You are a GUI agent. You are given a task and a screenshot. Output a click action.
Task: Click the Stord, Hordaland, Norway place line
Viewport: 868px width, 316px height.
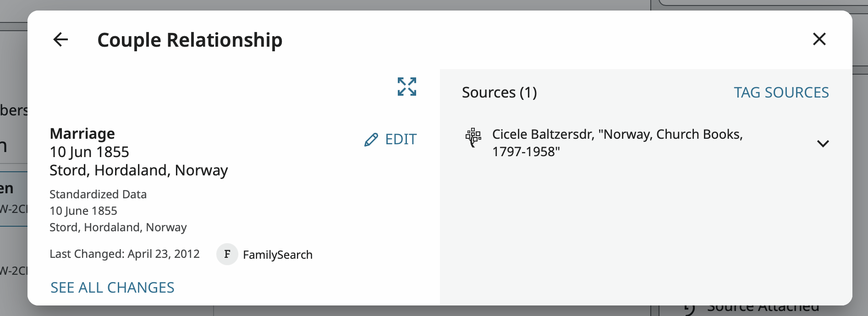138,170
